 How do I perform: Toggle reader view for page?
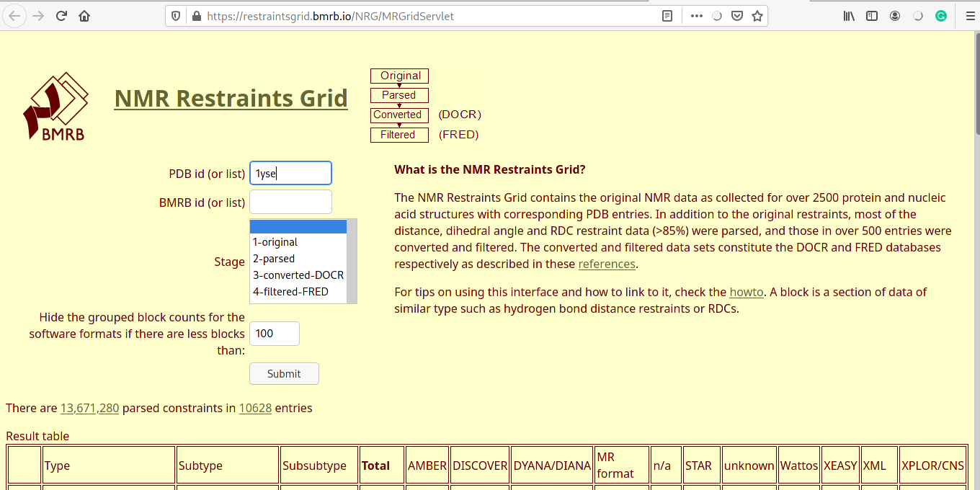(x=667, y=16)
